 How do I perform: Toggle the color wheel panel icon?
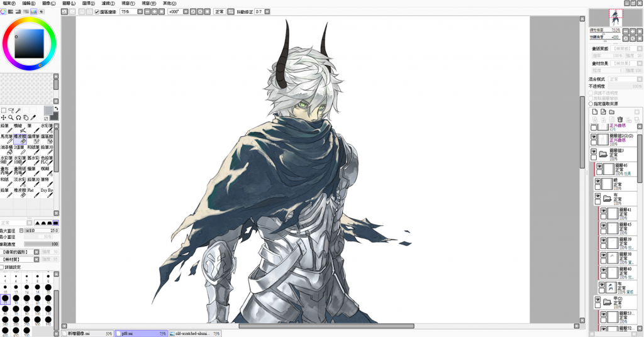(3, 11)
